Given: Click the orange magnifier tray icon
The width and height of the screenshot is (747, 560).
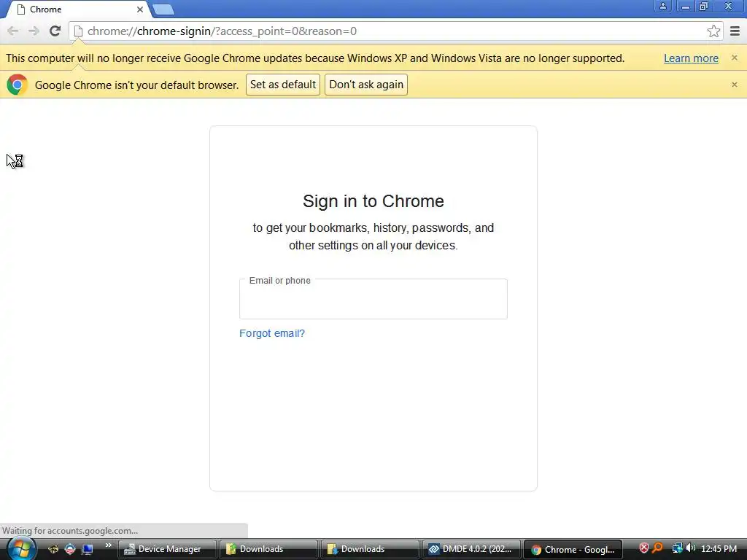Looking at the screenshot, I should pyautogui.click(x=658, y=548).
